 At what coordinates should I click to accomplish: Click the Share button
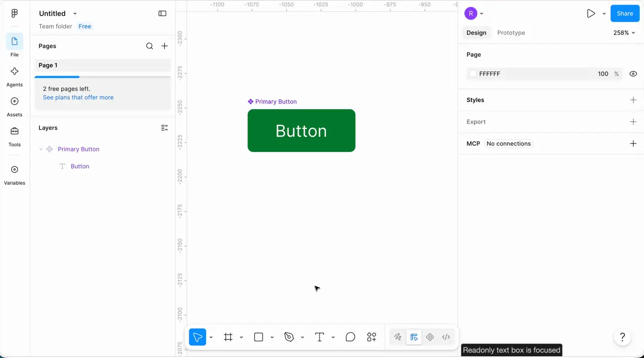625,14
